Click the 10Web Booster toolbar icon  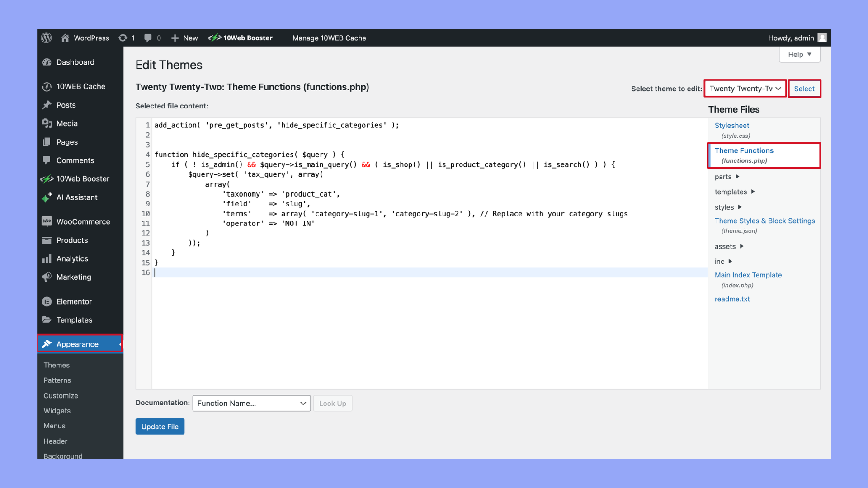click(x=214, y=38)
